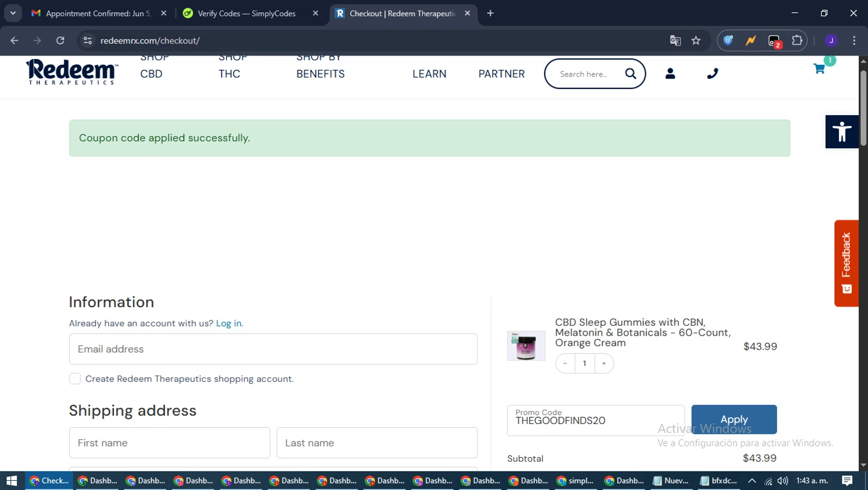Image resolution: width=868 pixels, height=490 pixels.
Task: Open the orange lightning extension icon
Action: point(751,40)
